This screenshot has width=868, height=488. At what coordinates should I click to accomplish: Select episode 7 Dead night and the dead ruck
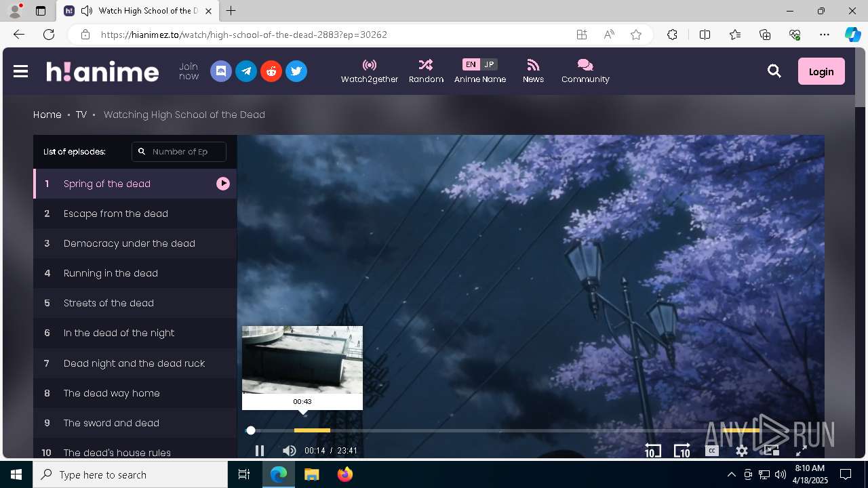135,363
